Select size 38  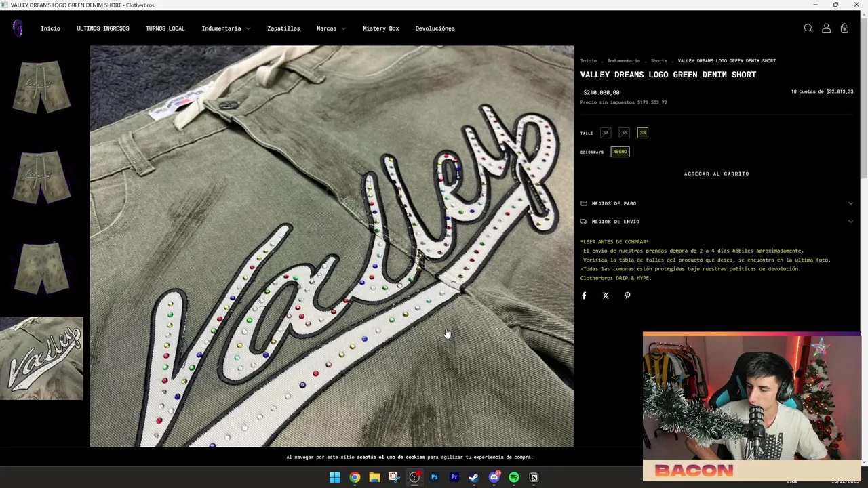pos(643,133)
